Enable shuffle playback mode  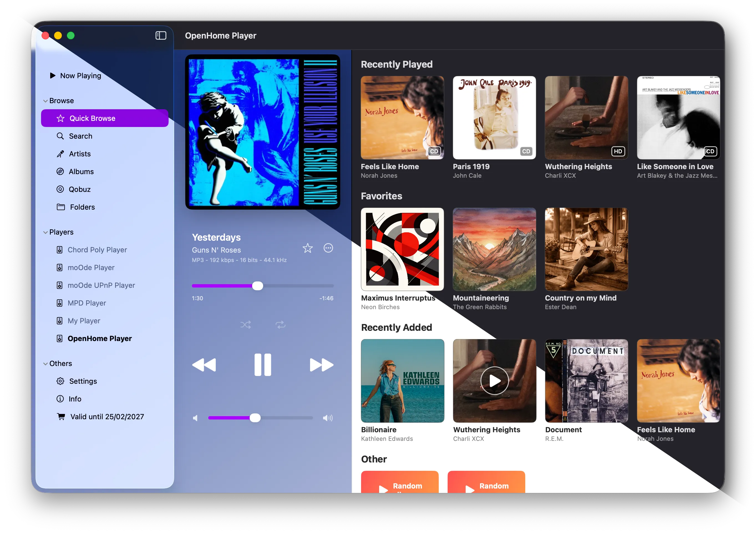(246, 325)
